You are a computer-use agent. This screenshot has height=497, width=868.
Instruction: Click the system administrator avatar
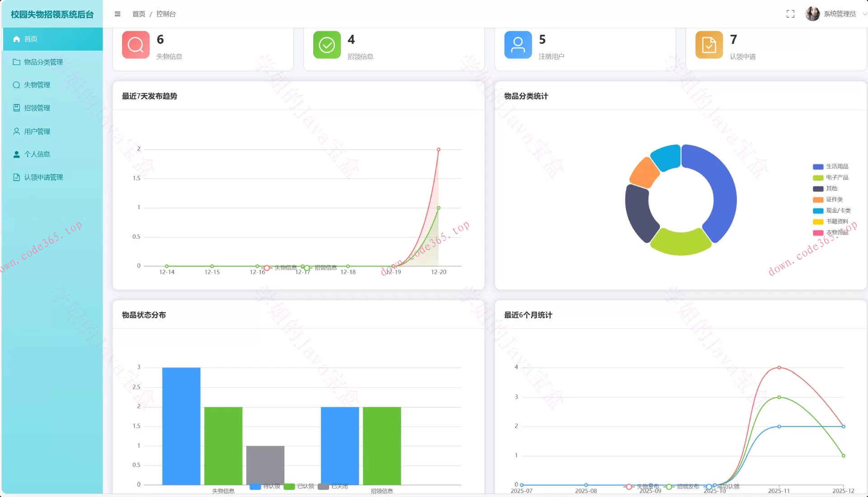pyautogui.click(x=812, y=14)
